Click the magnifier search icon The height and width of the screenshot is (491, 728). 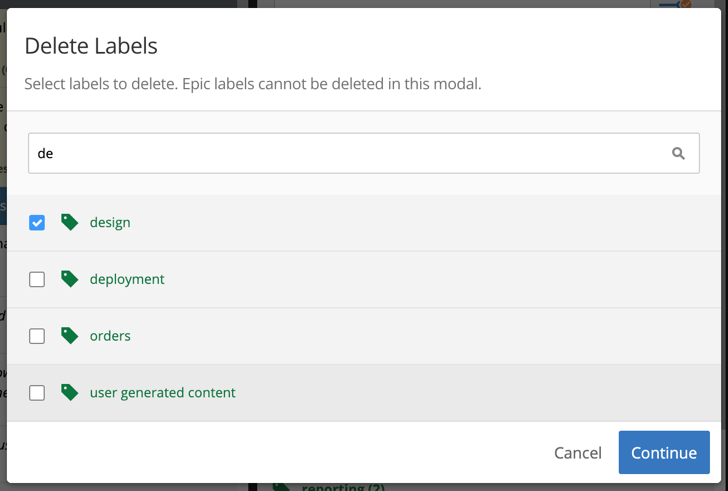click(x=678, y=154)
